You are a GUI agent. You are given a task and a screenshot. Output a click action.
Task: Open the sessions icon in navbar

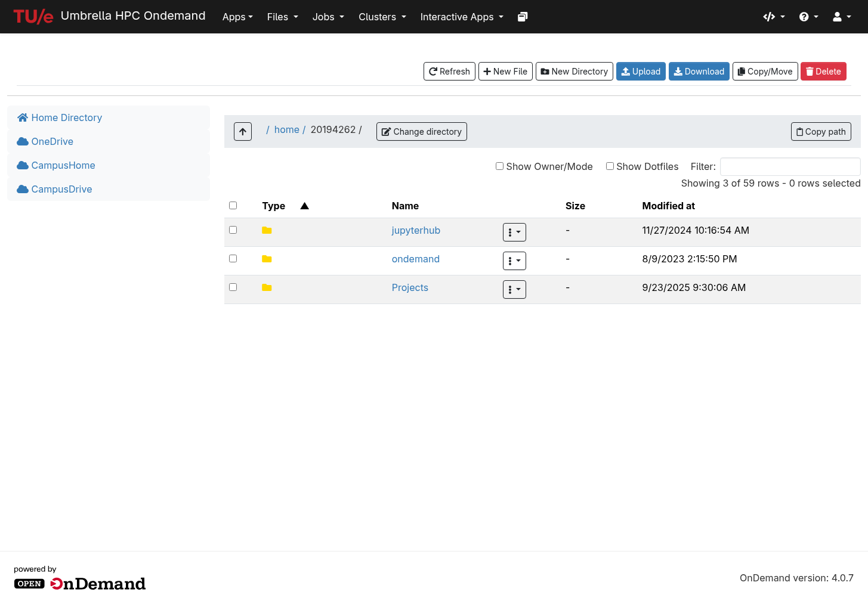(x=523, y=17)
